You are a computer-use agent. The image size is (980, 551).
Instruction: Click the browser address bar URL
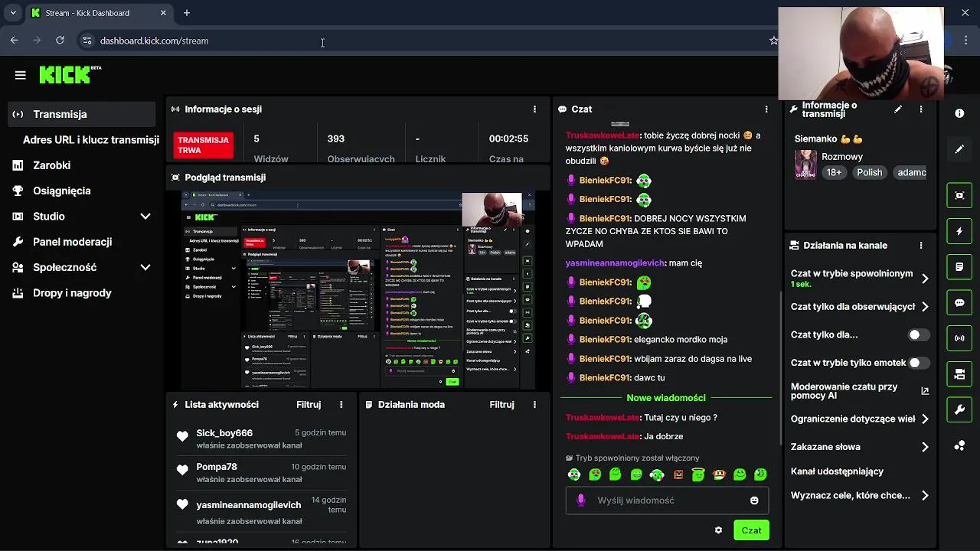click(154, 41)
